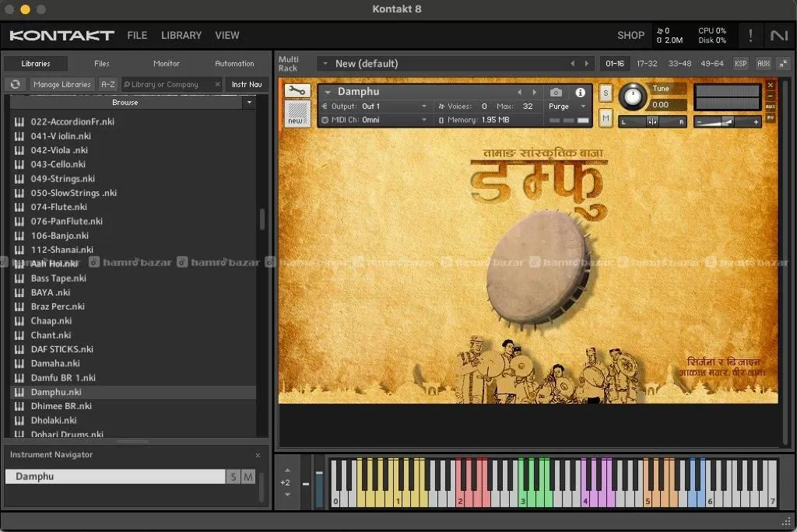Clear the library search field X
Viewport: 797px width, 532px height.
218,84
